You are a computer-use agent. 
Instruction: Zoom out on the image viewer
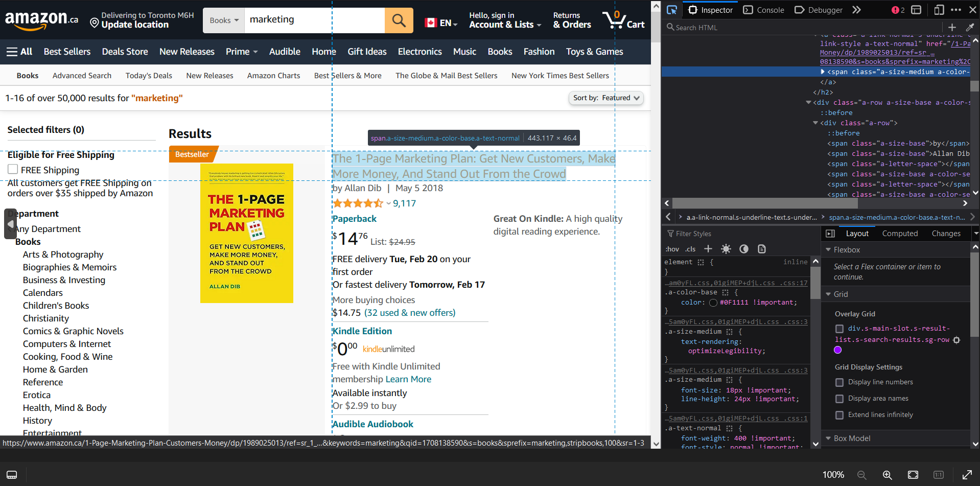862,475
